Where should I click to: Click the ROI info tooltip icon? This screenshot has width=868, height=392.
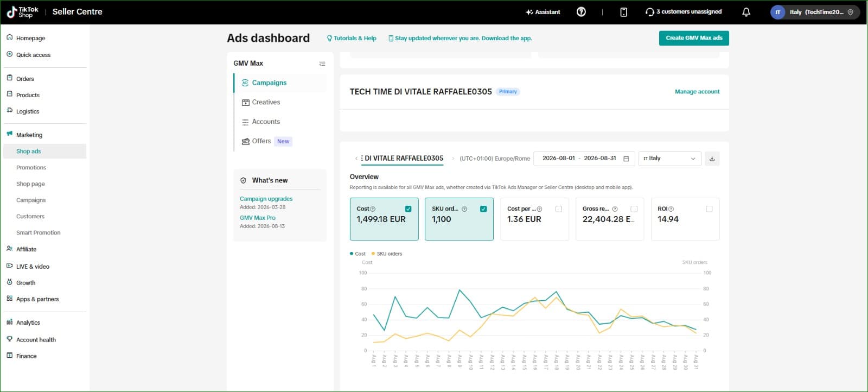click(x=671, y=209)
